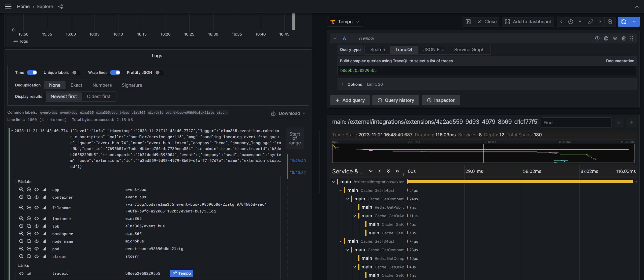The width and height of the screenshot is (644, 280).
Task: Click the zoom out icon in Tempo
Action: (610, 22)
